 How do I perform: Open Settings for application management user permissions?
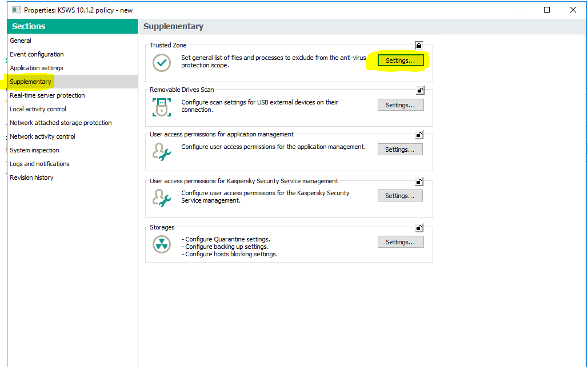[x=400, y=150]
